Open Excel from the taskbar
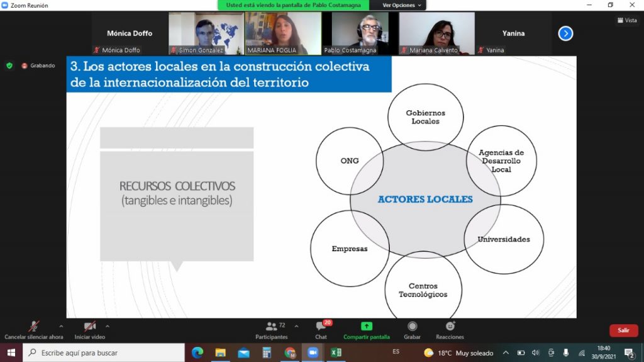Image resolution: width=644 pixels, height=362 pixels. pyautogui.click(x=336, y=353)
